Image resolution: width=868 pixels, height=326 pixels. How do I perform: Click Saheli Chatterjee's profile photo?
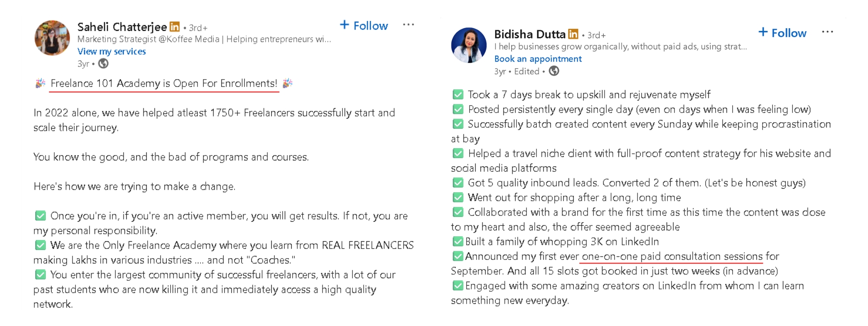(x=52, y=38)
